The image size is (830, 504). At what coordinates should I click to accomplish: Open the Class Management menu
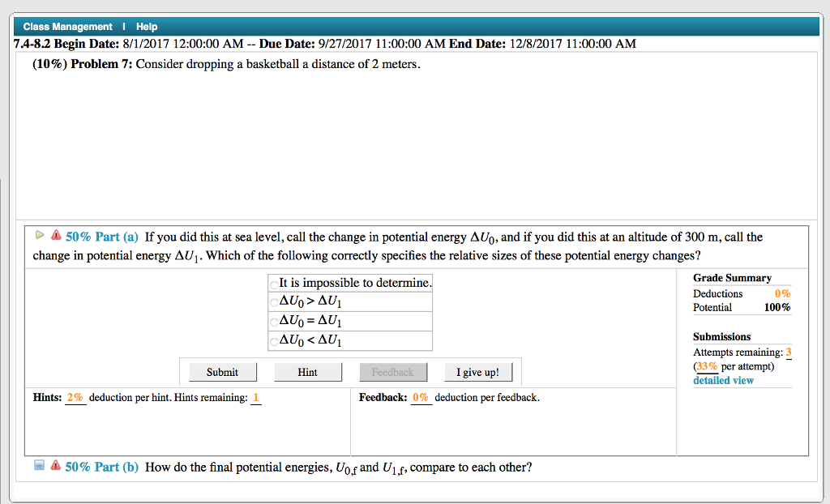[67, 27]
